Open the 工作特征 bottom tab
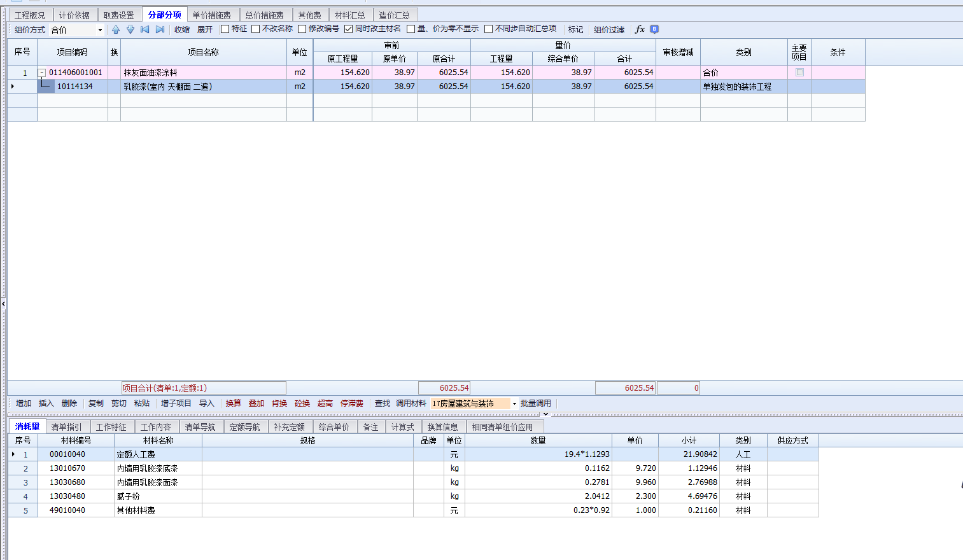The width and height of the screenshot is (963, 560). tap(111, 427)
